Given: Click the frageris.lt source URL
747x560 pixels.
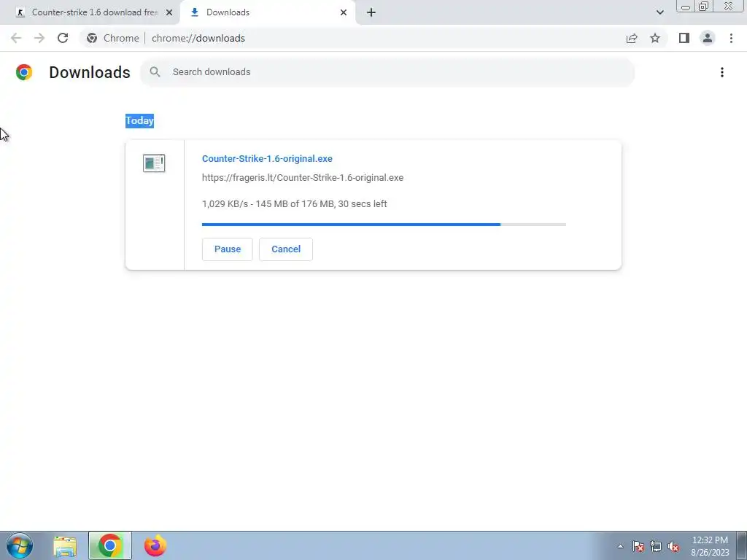Looking at the screenshot, I should (x=303, y=178).
